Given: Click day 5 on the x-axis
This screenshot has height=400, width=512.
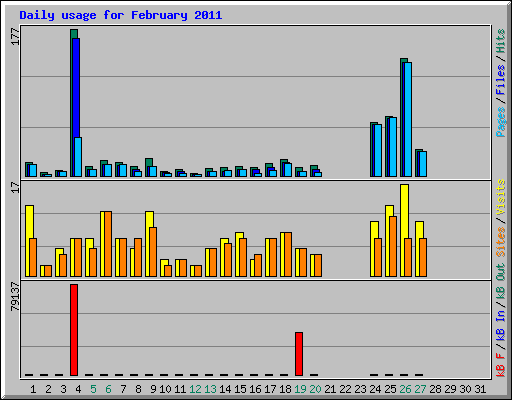Looking at the screenshot, I should [x=93, y=389].
